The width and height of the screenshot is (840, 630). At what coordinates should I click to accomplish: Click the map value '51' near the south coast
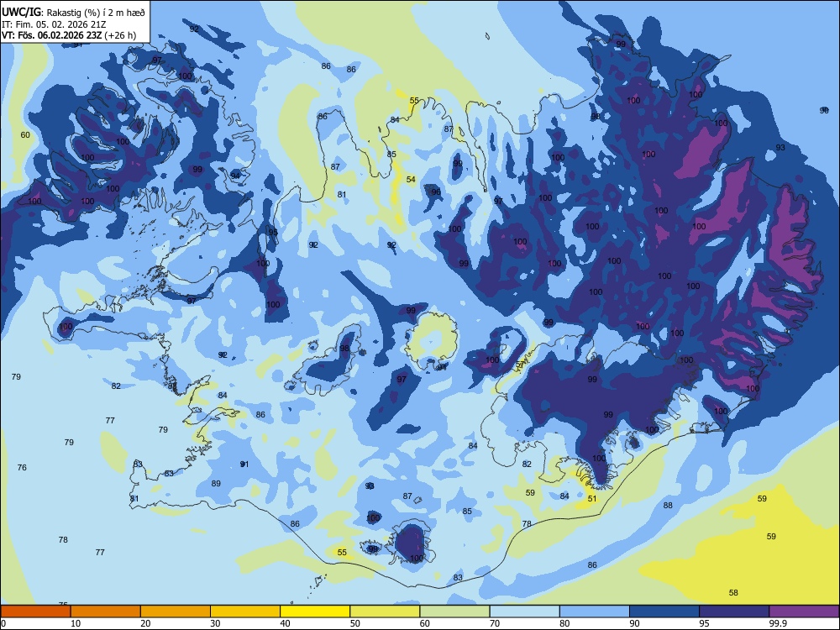(592, 498)
